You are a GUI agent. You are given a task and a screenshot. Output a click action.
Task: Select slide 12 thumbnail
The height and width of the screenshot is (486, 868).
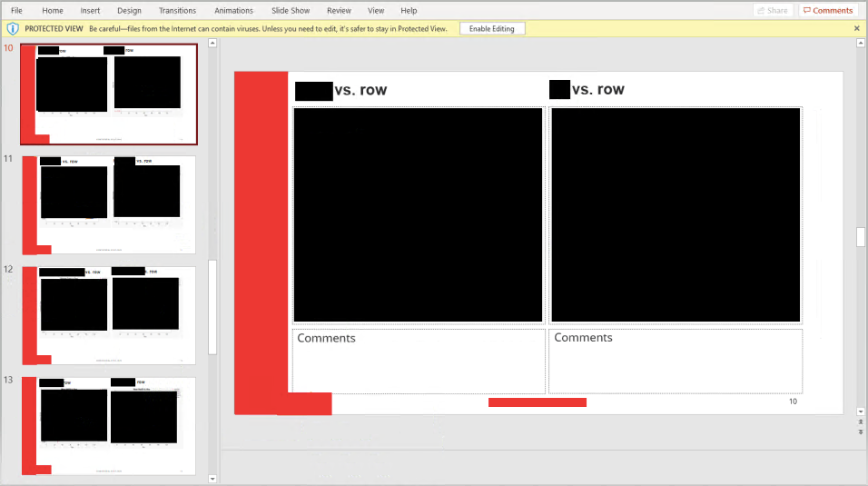click(109, 316)
